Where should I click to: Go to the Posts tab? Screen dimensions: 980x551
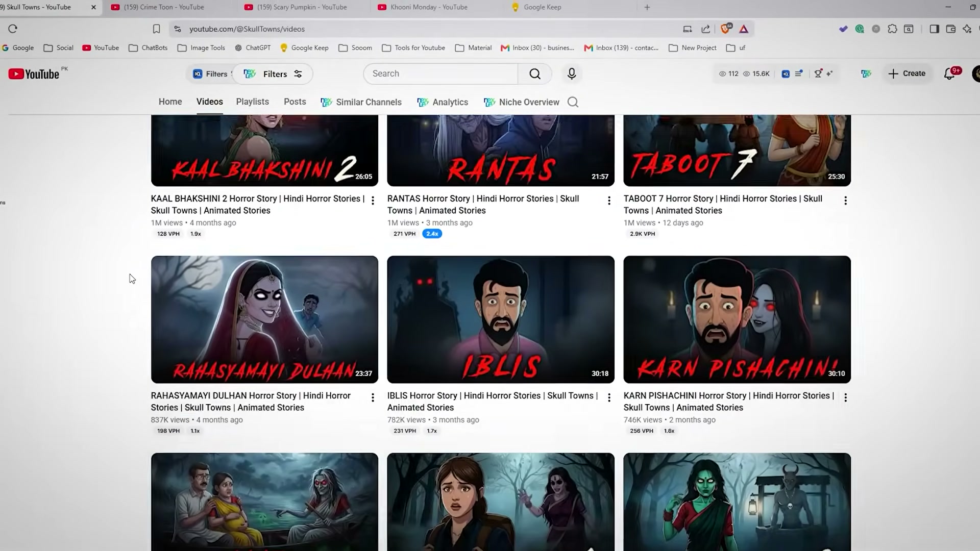[295, 102]
